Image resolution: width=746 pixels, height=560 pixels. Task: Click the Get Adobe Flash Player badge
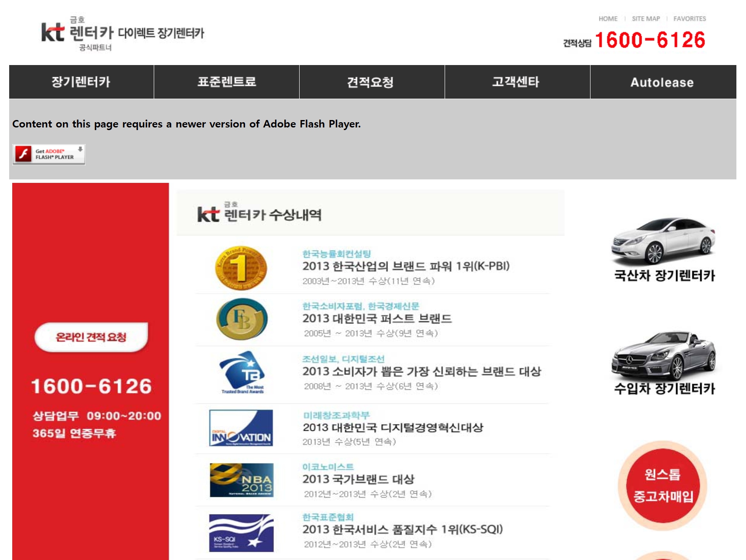49,154
